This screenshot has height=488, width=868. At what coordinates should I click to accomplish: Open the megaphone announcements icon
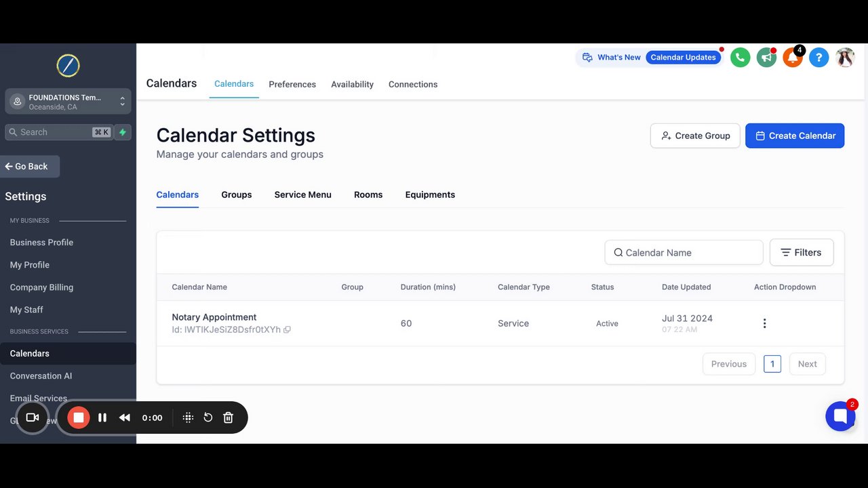coord(766,58)
